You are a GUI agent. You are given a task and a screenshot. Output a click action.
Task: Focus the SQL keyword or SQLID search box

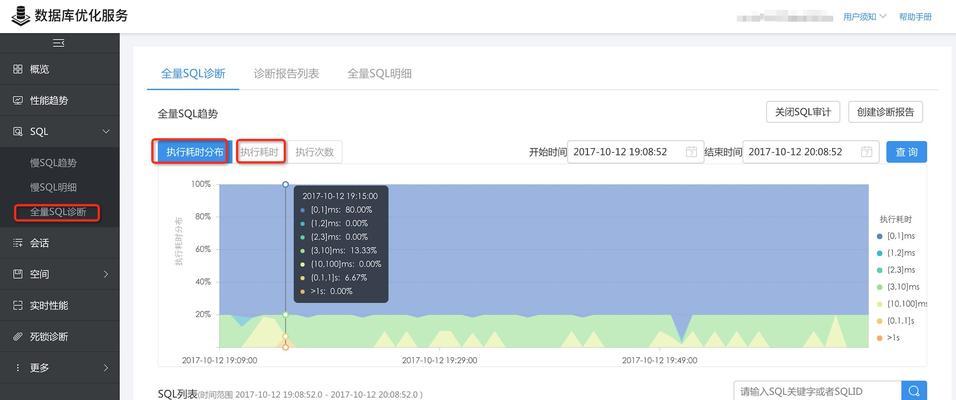(818, 391)
